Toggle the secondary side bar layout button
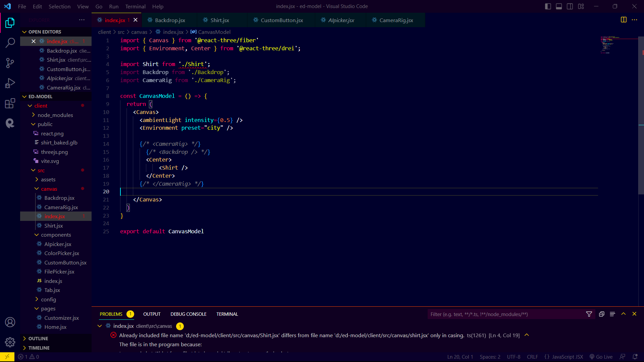This screenshot has height=362, width=644. (570, 6)
